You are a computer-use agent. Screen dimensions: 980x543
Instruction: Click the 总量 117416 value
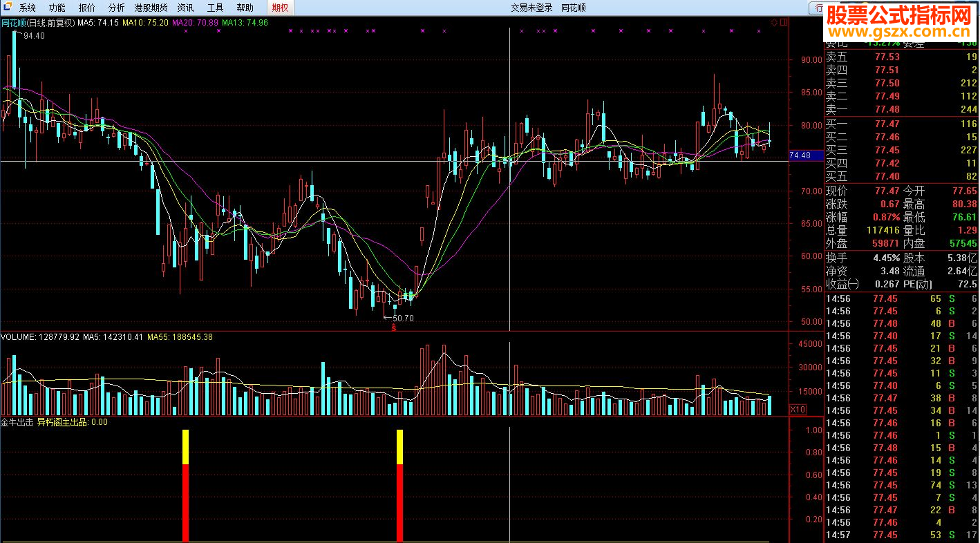pyautogui.click(x=882, y=230)
